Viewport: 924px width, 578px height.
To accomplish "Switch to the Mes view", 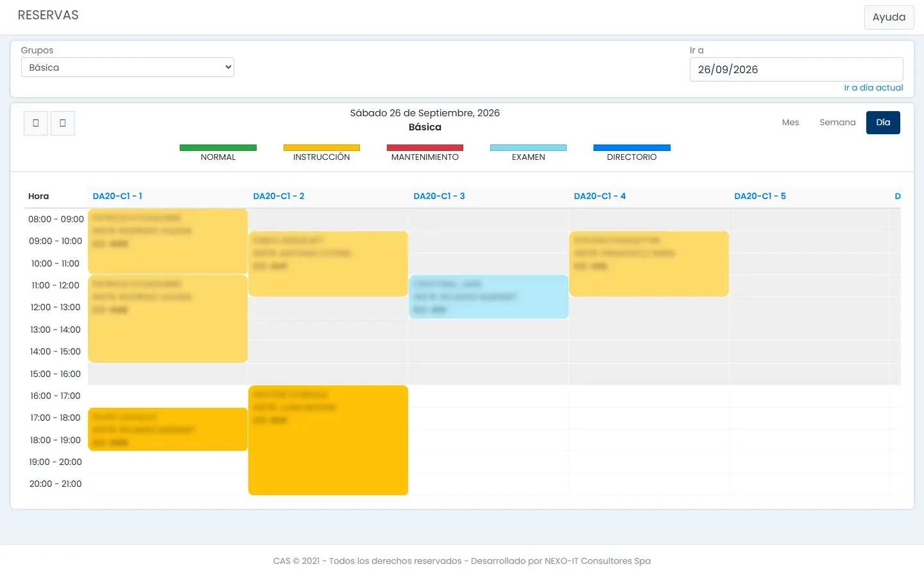I will [x=791, y=123].
